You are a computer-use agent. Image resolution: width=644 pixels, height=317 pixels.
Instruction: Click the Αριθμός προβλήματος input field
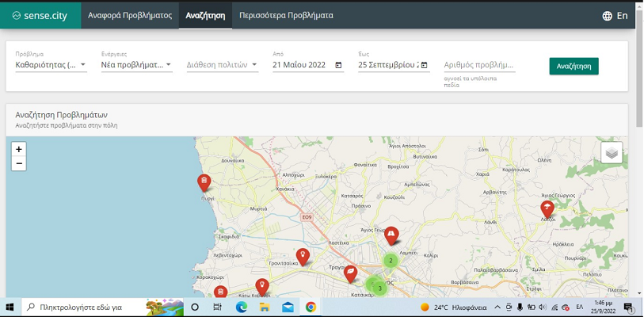click(x=479, y=65)
